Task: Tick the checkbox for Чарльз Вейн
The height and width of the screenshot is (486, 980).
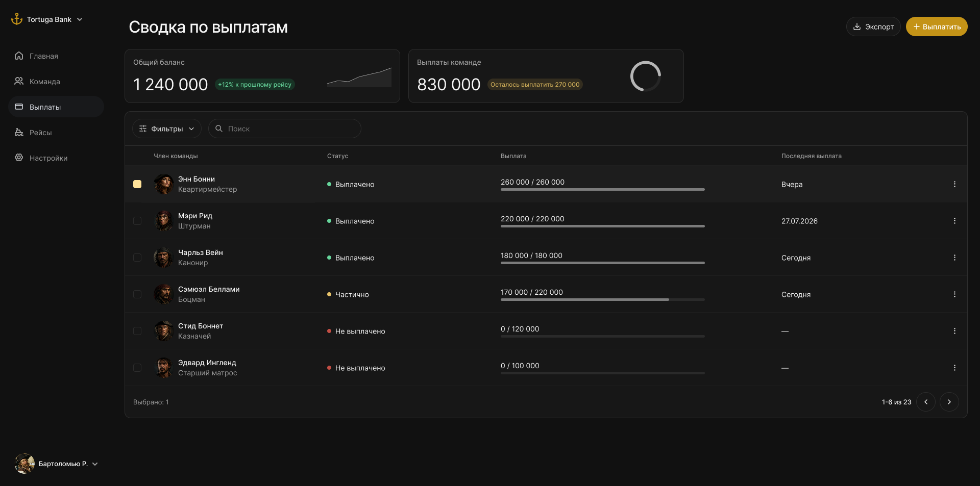Action: (x=137, y=258)
